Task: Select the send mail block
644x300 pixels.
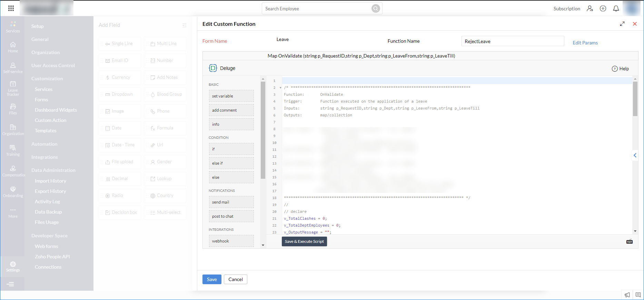Action: click(x=231, y=202)
